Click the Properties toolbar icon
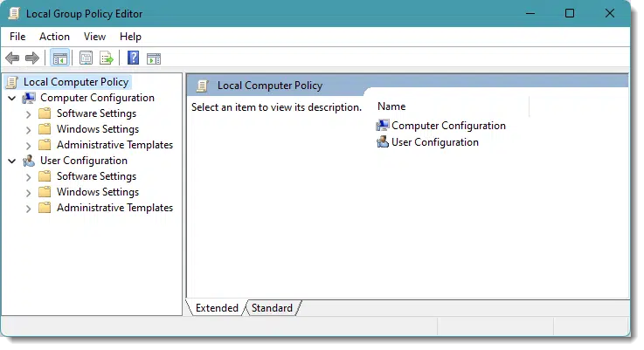This screenshot has height=350, width=644. coord(86,58)
